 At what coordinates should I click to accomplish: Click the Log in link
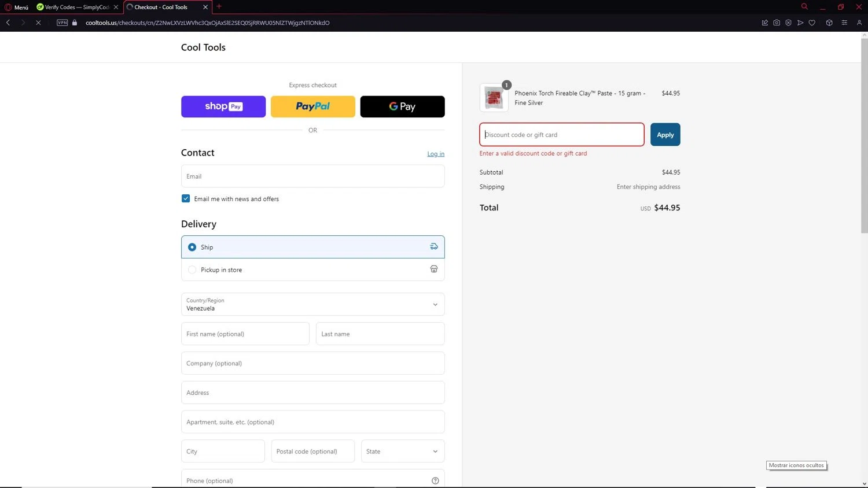[436, 154]
